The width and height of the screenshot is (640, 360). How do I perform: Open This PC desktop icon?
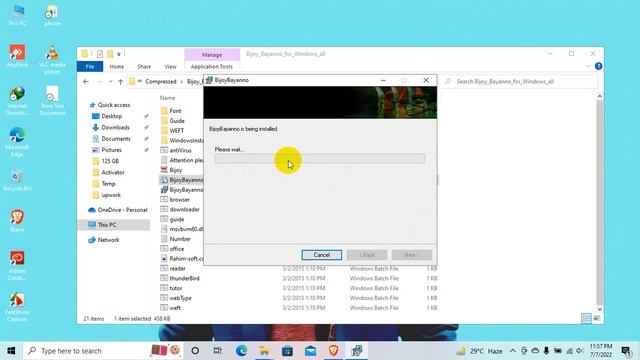pyautogui.click(x=17, y=16)
